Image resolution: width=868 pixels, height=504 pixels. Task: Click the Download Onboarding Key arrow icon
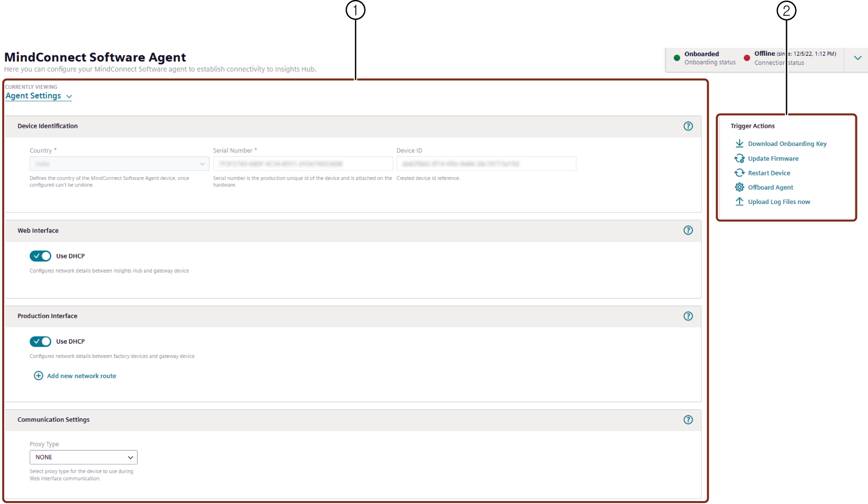coord(740,144)
